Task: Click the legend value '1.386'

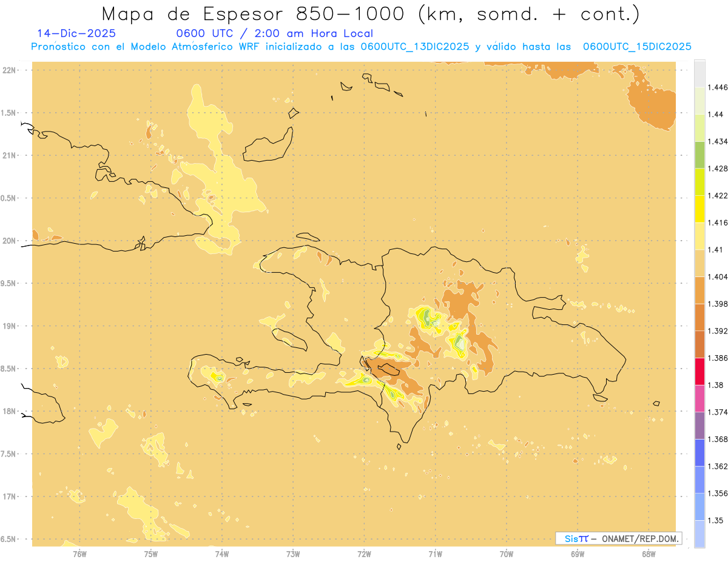Action: [x=716, y=358]
